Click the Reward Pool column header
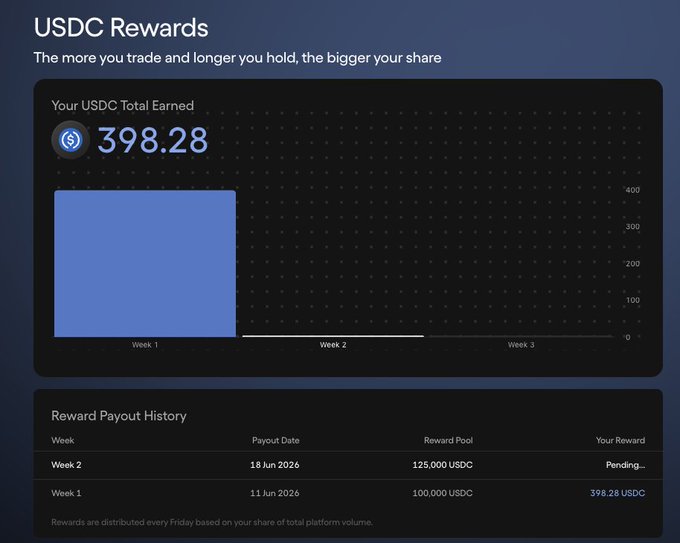680x543 pixels. pos(448,440)
